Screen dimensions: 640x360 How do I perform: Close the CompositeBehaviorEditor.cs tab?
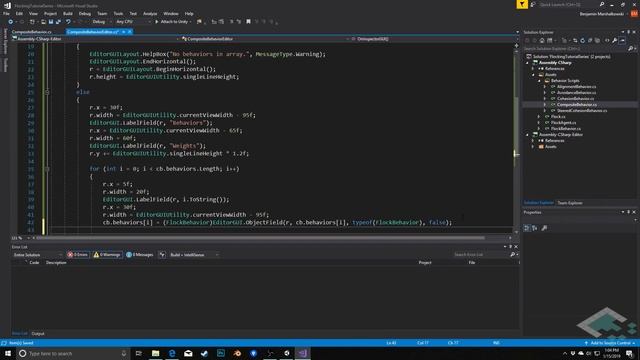pos(130,32)
